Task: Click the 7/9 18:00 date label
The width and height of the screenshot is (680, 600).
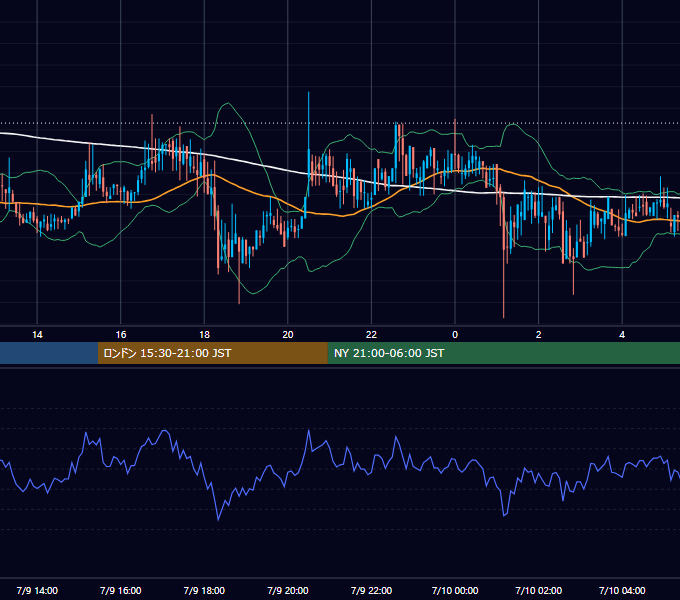Action: coord(204,590)
